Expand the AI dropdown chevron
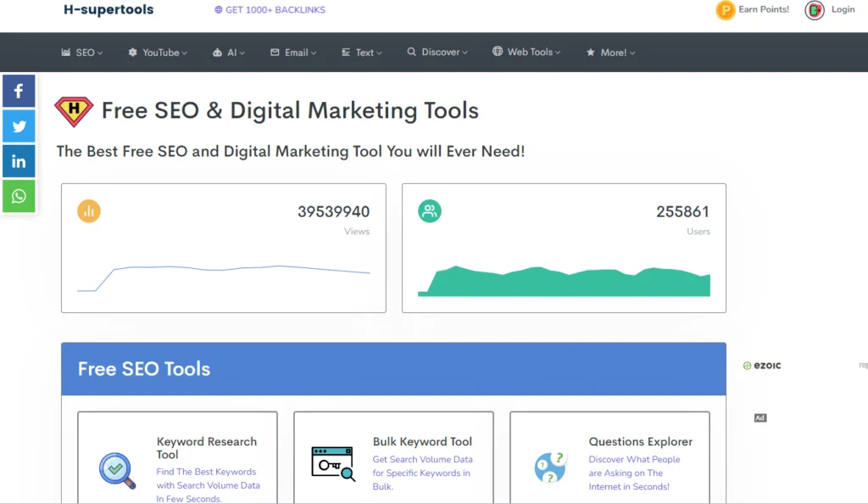 pos(242,53)
